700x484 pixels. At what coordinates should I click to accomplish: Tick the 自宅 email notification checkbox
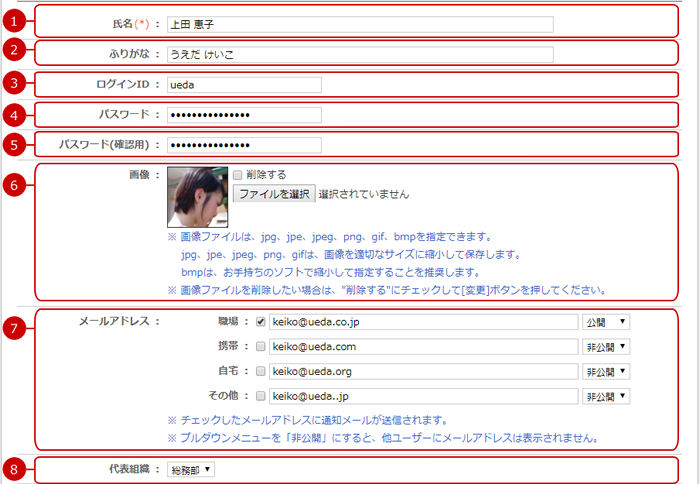pyautogui.click(x=260, y=371)
